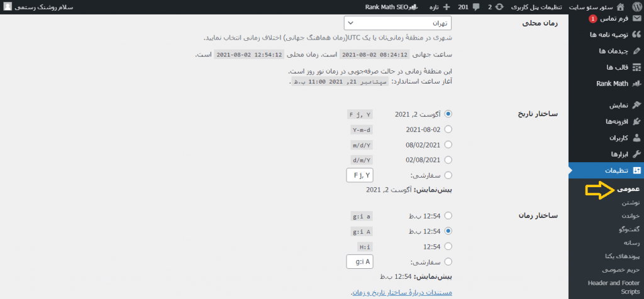Viewport: 644px width, 299px height.
Task: Click the plugin icon for افزونه‌ها
Action: tap(636, 122)
